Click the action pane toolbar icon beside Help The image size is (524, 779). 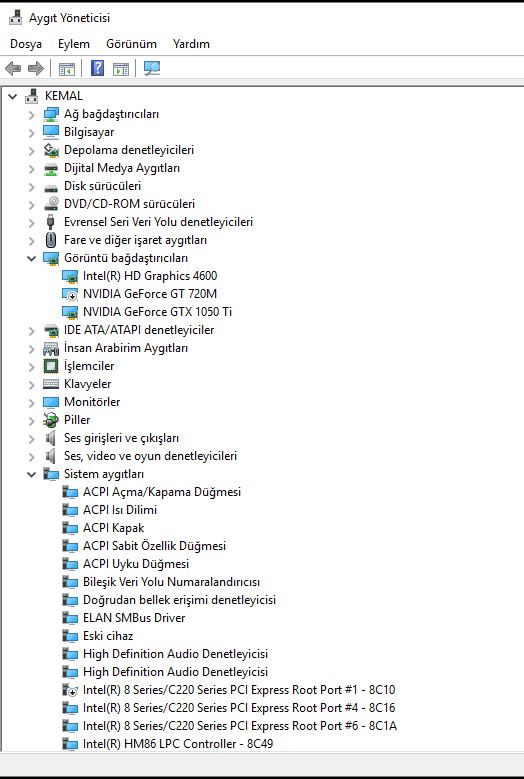[x=121, y=69]
